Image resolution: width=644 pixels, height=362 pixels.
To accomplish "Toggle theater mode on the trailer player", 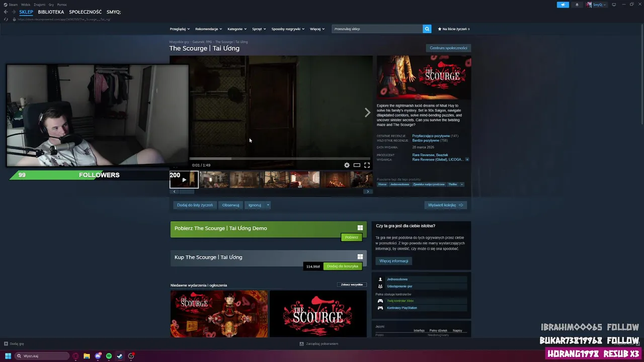I will [x=357, y=165].
